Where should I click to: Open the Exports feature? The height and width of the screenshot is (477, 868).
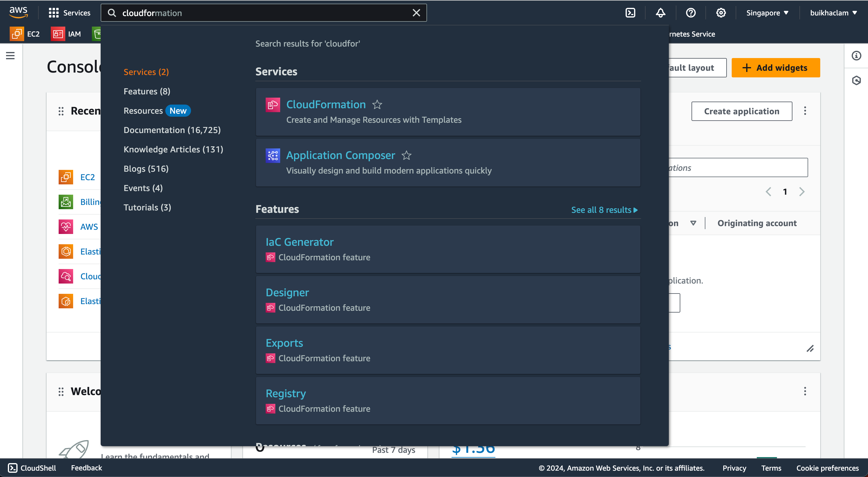click(x=284, y=343)
